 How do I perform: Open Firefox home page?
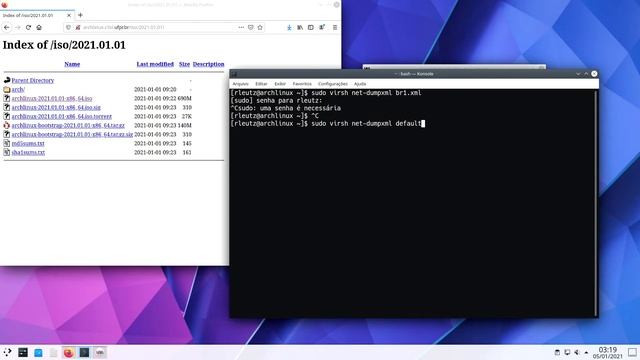(x=39, y=27)
